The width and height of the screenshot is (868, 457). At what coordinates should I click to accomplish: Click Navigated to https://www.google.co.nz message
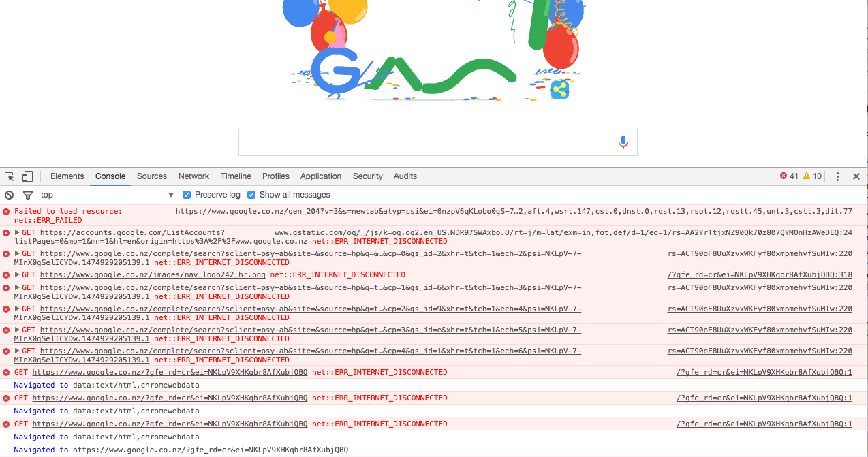coord(181,450)
